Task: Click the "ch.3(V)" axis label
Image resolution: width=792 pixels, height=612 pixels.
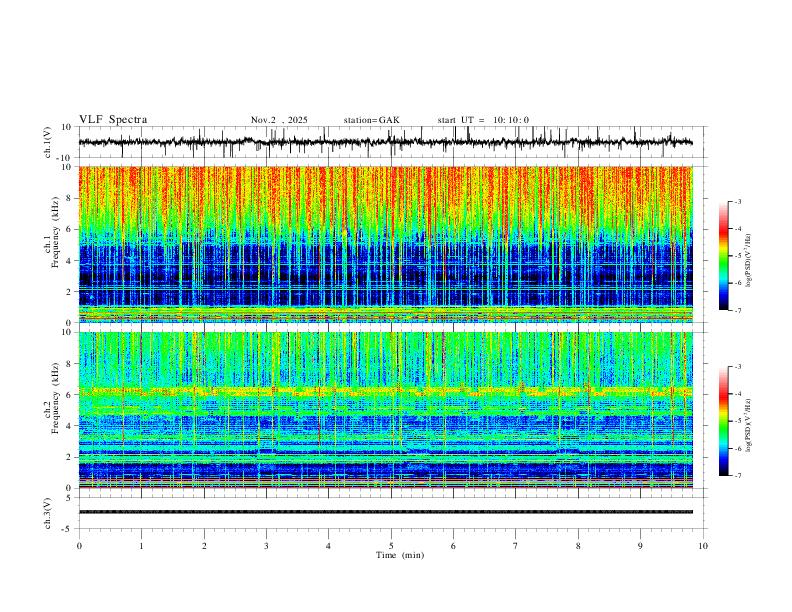Action: tap(48, 513)
